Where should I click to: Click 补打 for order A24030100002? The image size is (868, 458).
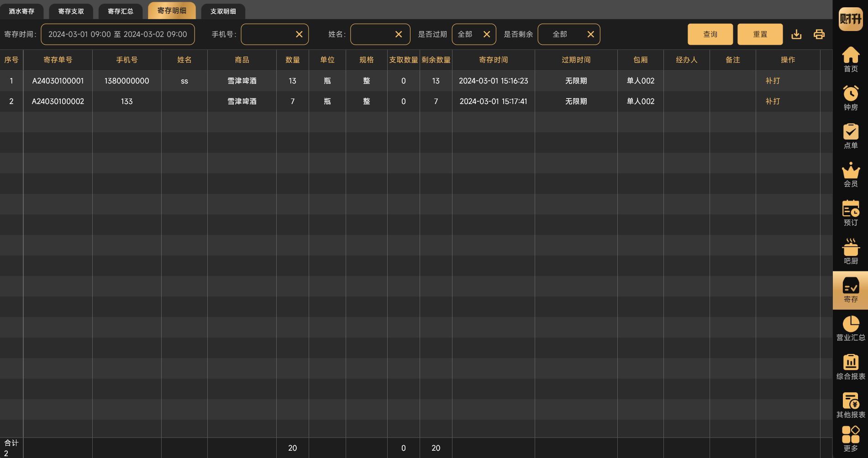[x=773, y=101]
